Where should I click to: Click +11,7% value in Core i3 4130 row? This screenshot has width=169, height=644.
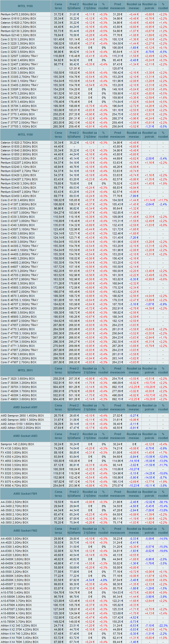(163, 200)
